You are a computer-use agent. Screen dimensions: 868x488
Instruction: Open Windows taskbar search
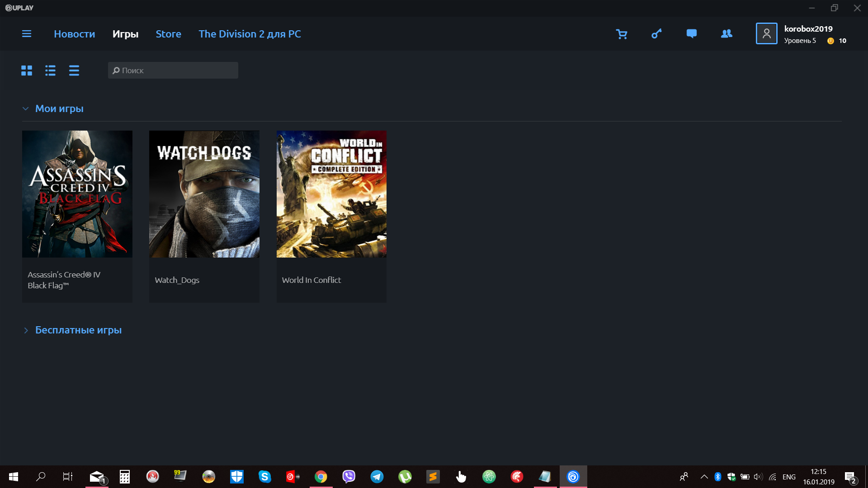pos(41,477)
